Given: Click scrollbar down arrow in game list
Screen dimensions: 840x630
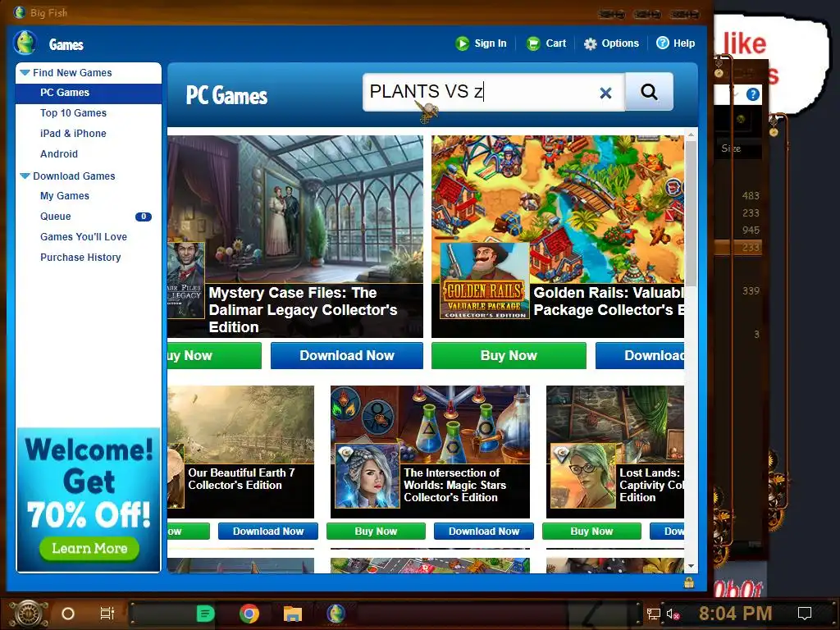Looking at the screenshot, I should coord(691,566).
